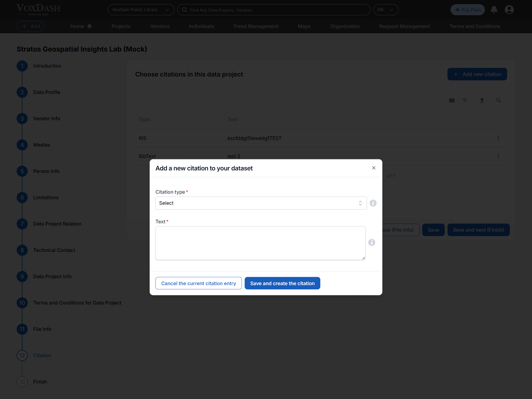Navigate to the Vendors menu item
532x399 pixels.
160,26
